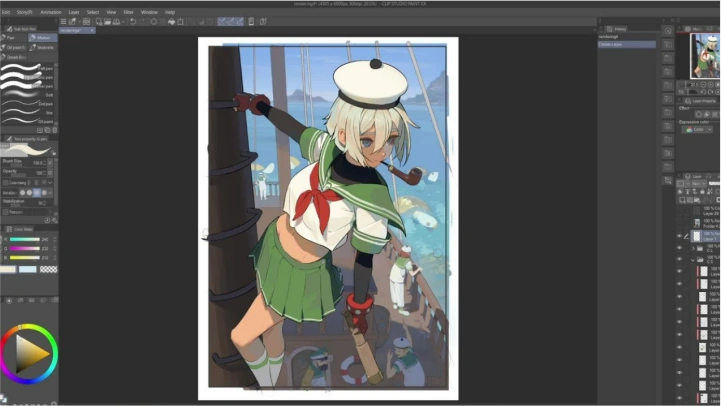
Task: Open the Animation menu
Action: [x=51, y=12]
